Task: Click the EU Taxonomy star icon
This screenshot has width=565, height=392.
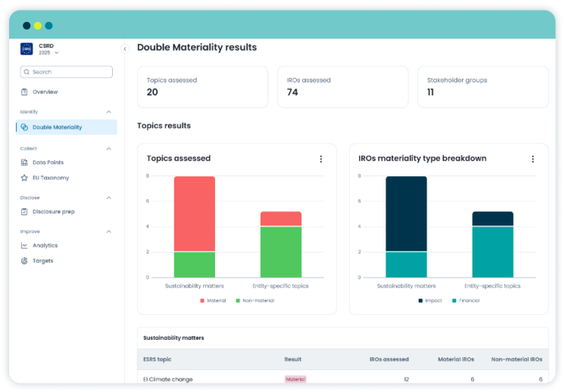Action: [24, 178]
